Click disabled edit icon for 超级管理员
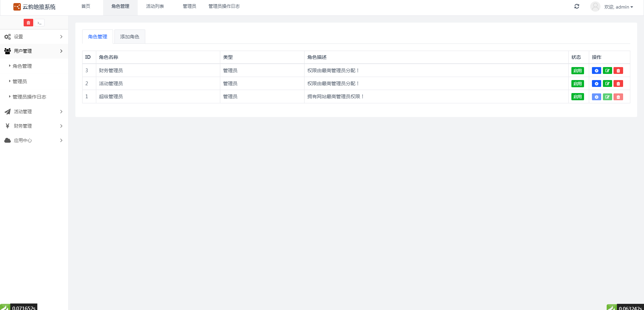 pyautogui.click(x=607, y=97)
